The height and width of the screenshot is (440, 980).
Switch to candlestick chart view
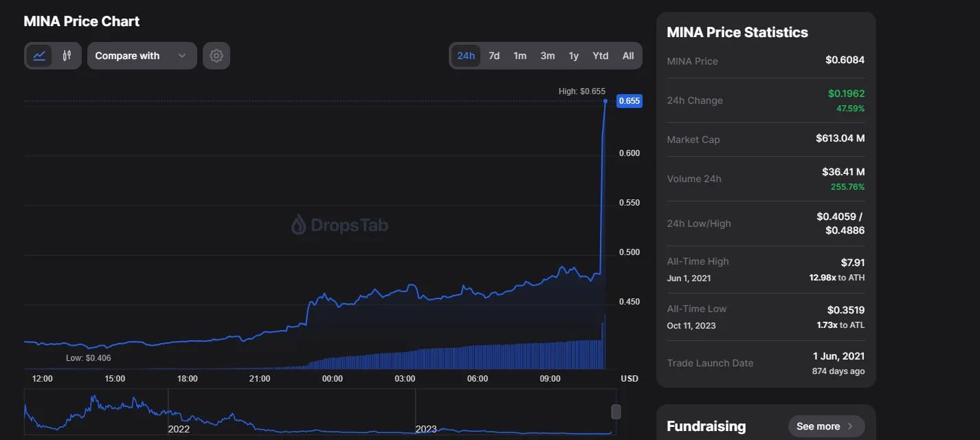67,56
